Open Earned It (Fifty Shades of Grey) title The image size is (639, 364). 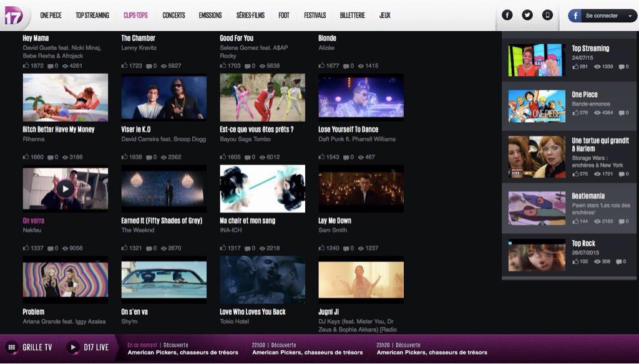click(162, 221)
